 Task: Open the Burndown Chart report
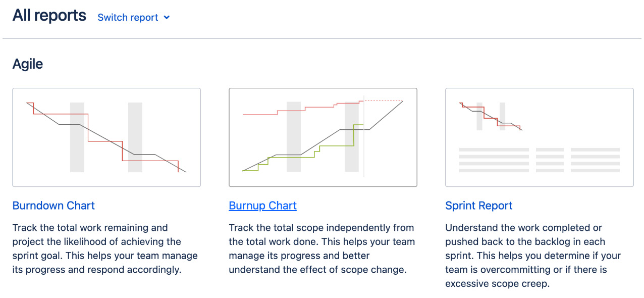53,206
